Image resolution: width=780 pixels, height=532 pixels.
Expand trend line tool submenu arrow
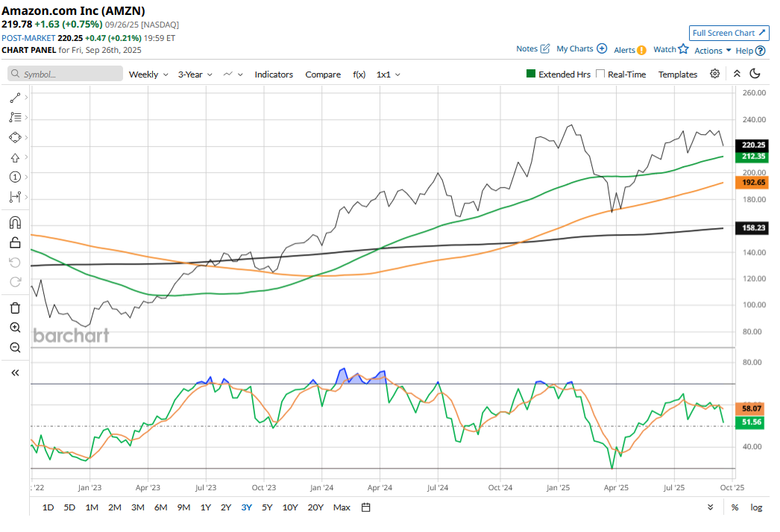click(x=26, y=98)
